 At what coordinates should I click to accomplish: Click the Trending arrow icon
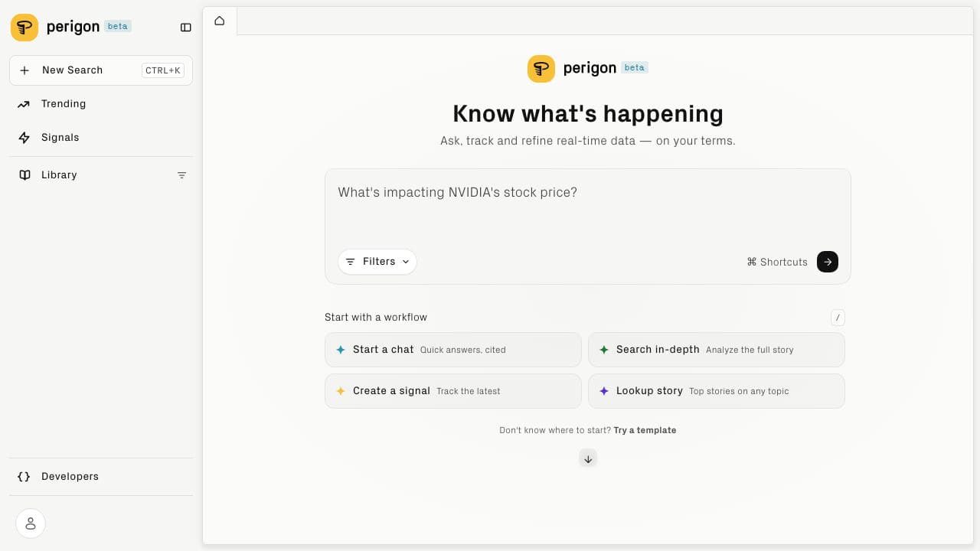pyautogui.click(x=24, y=104)
